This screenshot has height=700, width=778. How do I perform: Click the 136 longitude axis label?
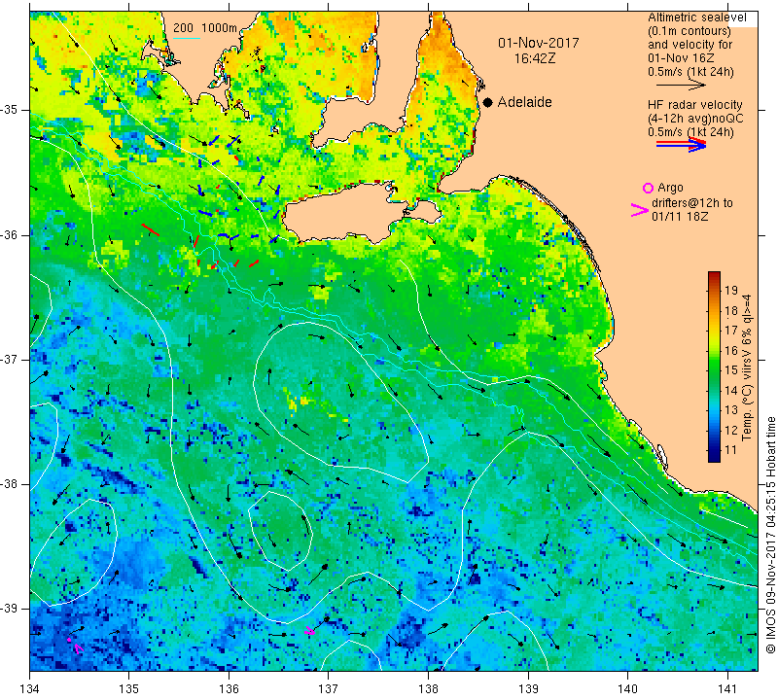229,689
